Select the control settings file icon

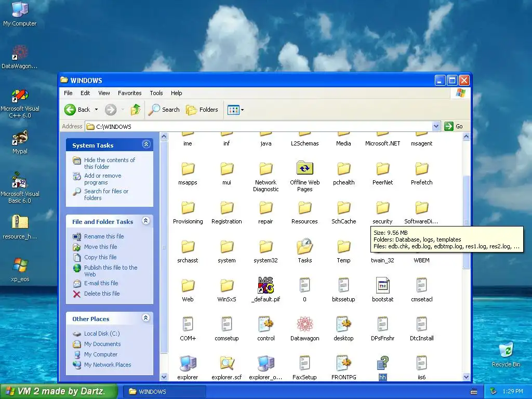tap(265, 324)
